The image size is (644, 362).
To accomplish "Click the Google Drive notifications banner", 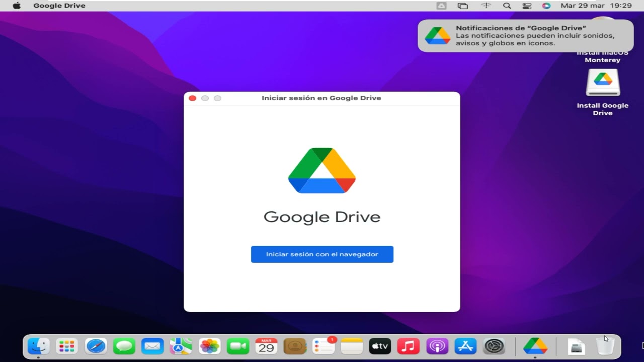I will pos(526,36).
